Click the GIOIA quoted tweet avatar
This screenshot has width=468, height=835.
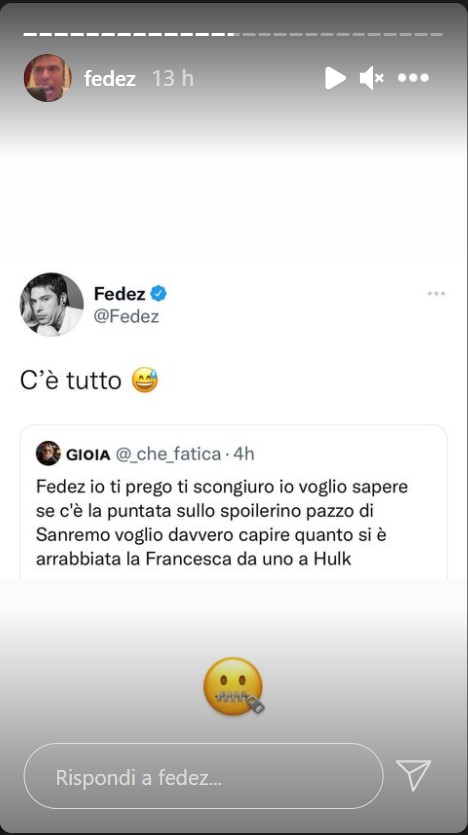48,454
